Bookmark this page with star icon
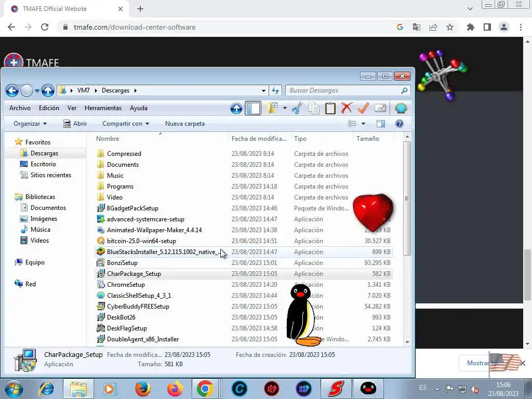 (x=450, y=27)
